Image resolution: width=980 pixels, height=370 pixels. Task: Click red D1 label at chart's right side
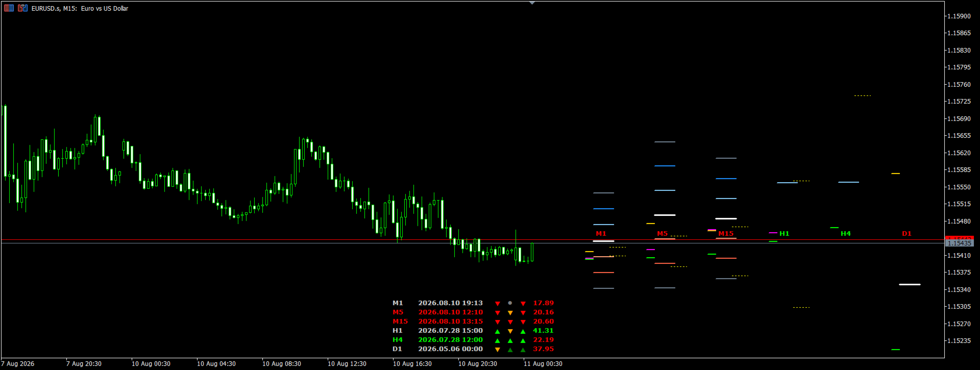(x=906, y=234)
